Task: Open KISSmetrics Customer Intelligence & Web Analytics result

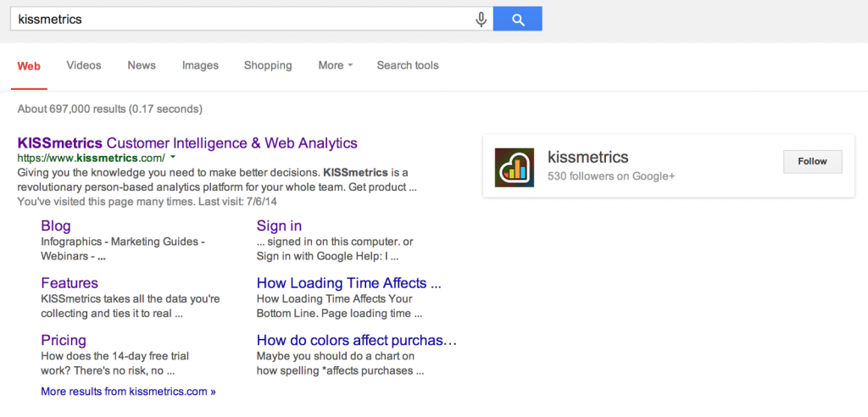Action: (187, 143)
